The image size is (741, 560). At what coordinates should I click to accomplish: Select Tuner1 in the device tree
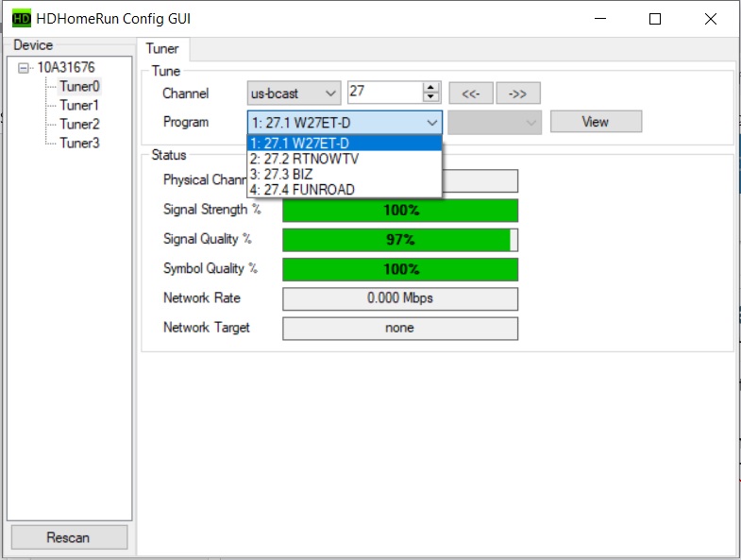pyautogui.click(x=79, y=106)
